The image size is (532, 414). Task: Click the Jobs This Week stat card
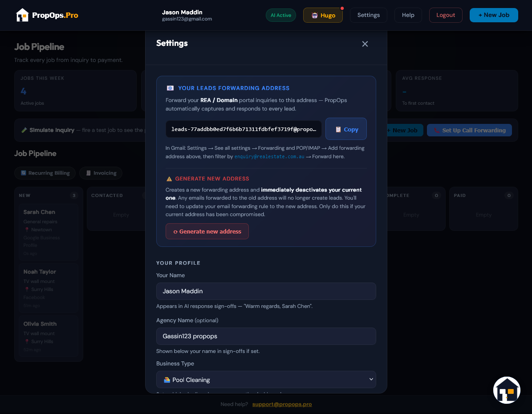[75, 90]
